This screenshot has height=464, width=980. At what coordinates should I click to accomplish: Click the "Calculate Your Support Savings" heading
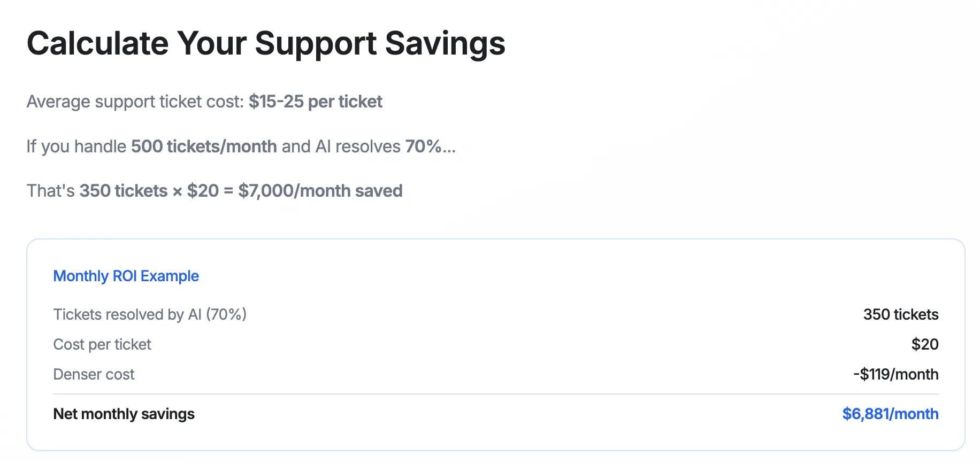(266, 43)
